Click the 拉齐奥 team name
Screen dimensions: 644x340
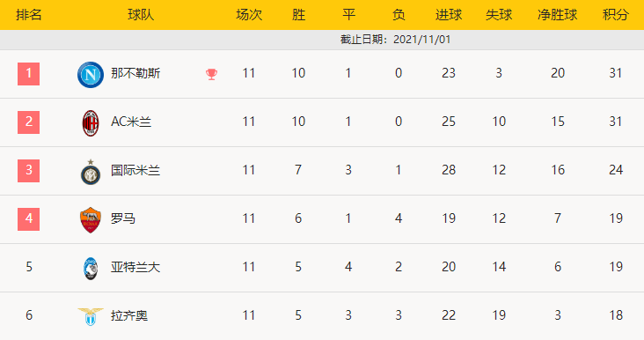129,315
